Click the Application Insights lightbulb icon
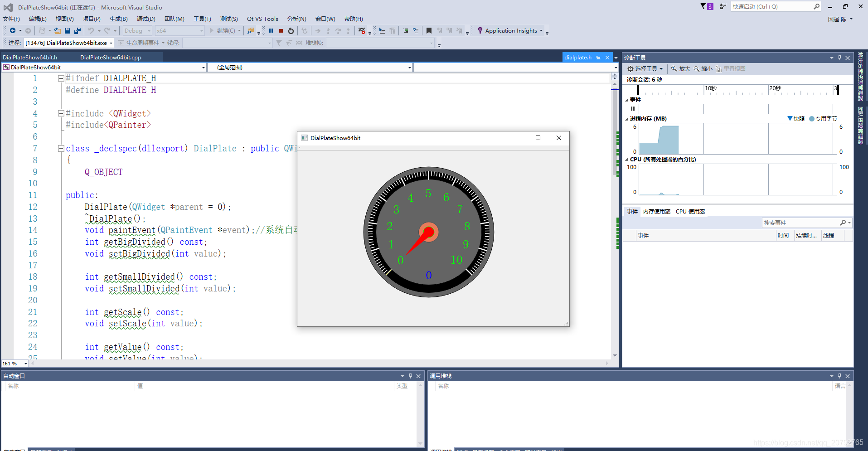 [480, 31]
